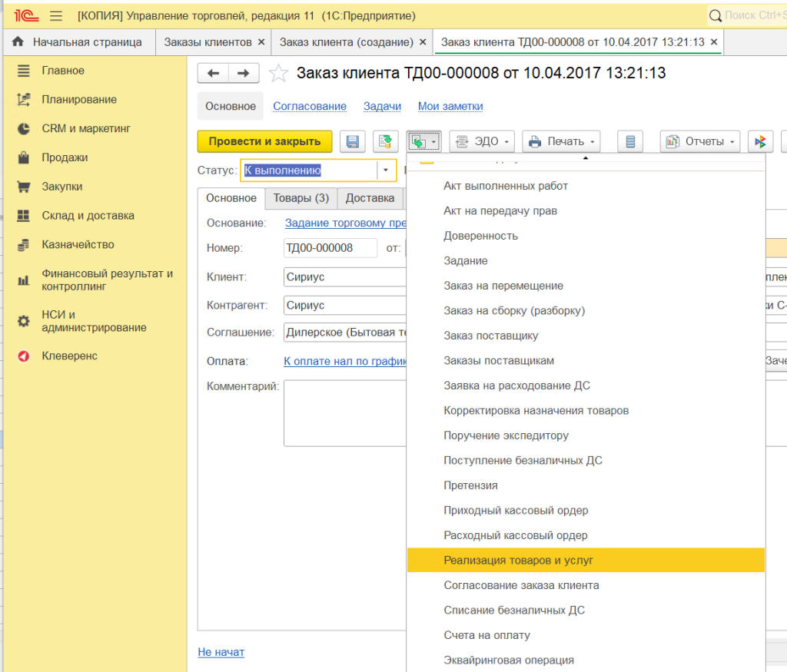Open the main menu hamburger icon
The height and width of the screenshot is (672, 787).
56,16
